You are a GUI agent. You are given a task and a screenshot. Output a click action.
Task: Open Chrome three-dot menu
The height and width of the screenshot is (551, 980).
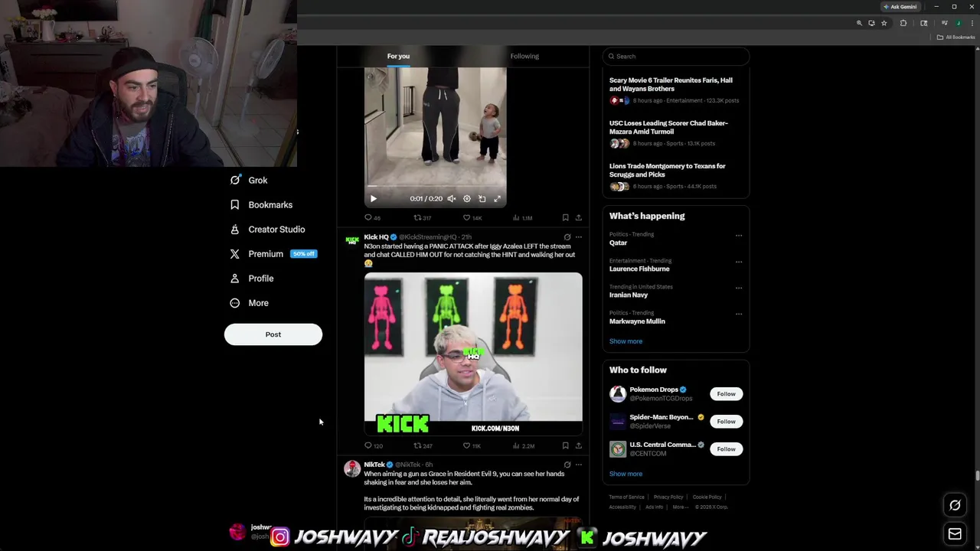(972, 24)
